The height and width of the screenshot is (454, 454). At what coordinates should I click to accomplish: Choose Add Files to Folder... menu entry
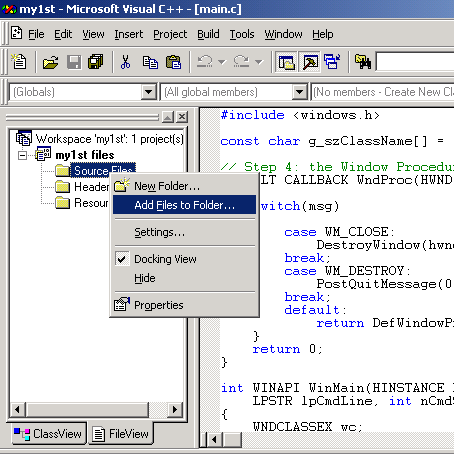point(184,205)
